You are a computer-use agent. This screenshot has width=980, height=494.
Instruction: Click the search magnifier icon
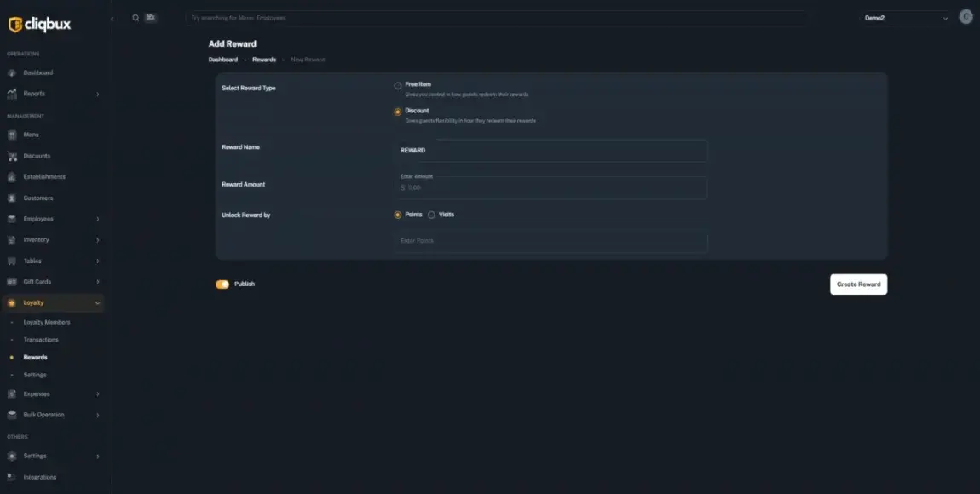(x=135, y=18)
